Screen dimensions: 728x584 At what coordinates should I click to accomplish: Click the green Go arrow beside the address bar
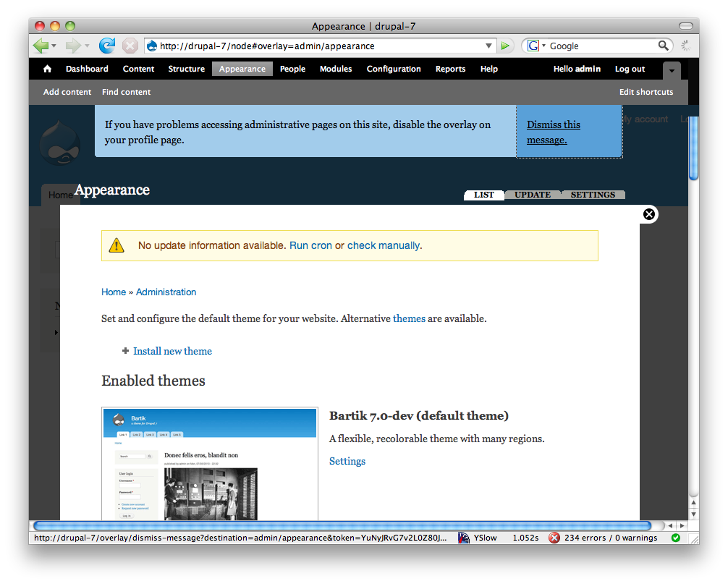[505, 45]
